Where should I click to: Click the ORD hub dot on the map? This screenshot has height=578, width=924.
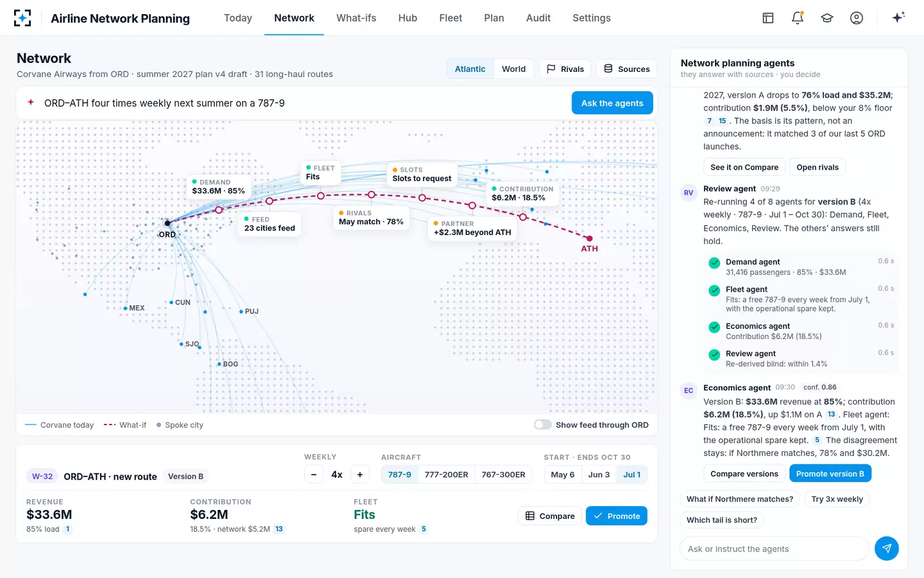[x=167, y=223]
